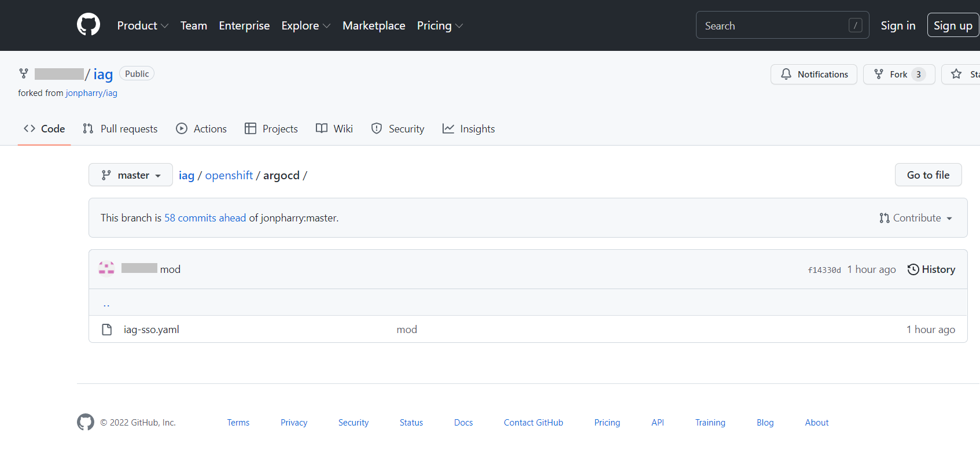Switch to the Actions tab
This screenshot has width=980, height=451.
(201, 128)
